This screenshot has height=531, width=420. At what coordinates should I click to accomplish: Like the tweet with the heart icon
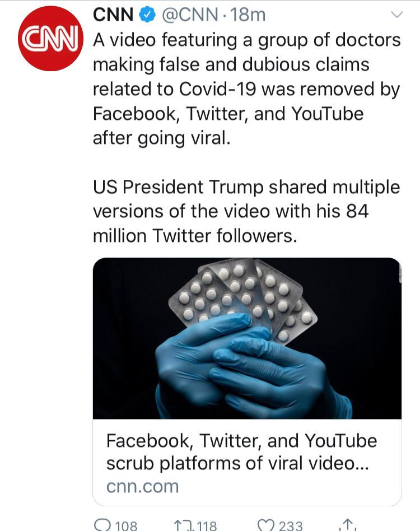[266, 525]
